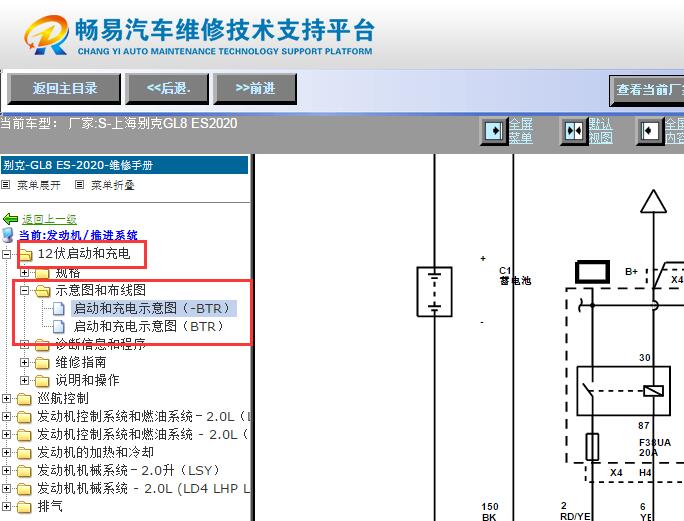Image resolution: width=684 pixels, height=521 pixels.
Task: Select the 12伏启动和充电 folder
Action: (x=84, y=254)
